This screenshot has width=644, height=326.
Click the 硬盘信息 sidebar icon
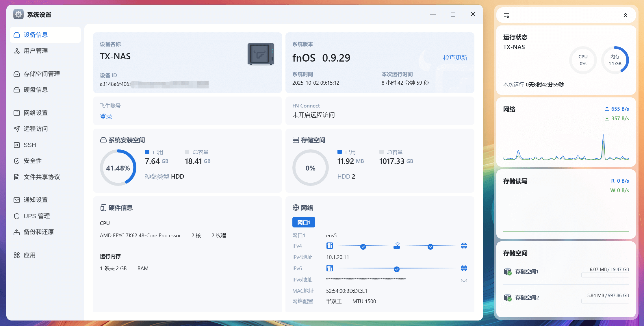point(17,90)
